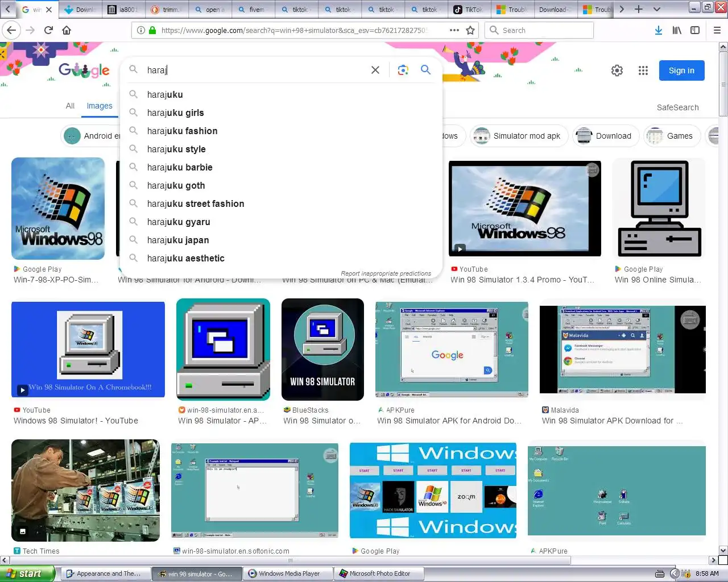728x582 pixels.
Task: Expand the list all tabs dropdown
Action: (x=657, y=9)
